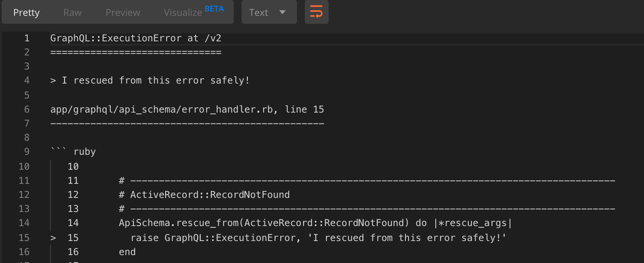The image size is (644, 263).
Task: Click the raise GraphQL::ExecutionError line
Action: pos(318,237)
